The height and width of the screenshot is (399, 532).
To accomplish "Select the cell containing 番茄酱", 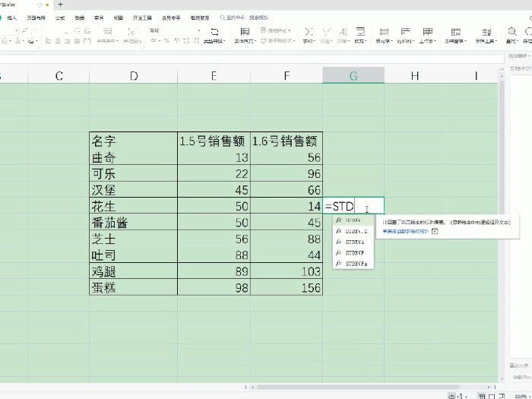I will click(133, 222).
